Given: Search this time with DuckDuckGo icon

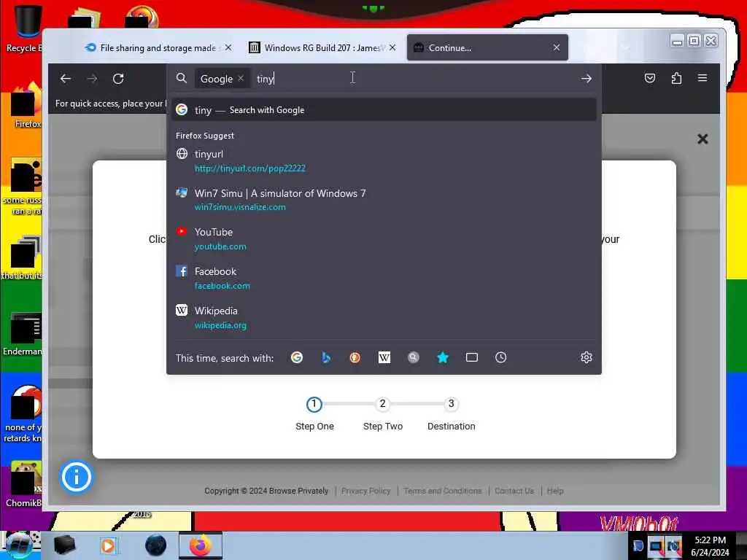Looking at the screenshot, I should (x=355, y=357).
